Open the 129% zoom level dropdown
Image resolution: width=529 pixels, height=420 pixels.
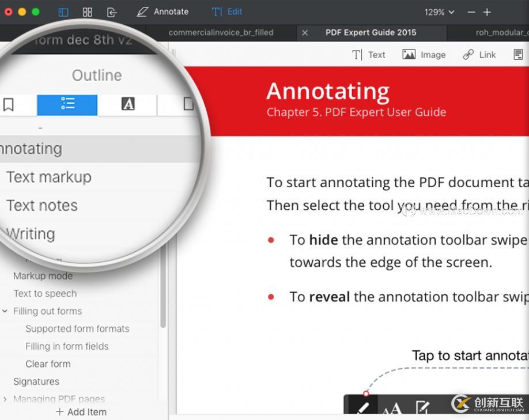439,13
